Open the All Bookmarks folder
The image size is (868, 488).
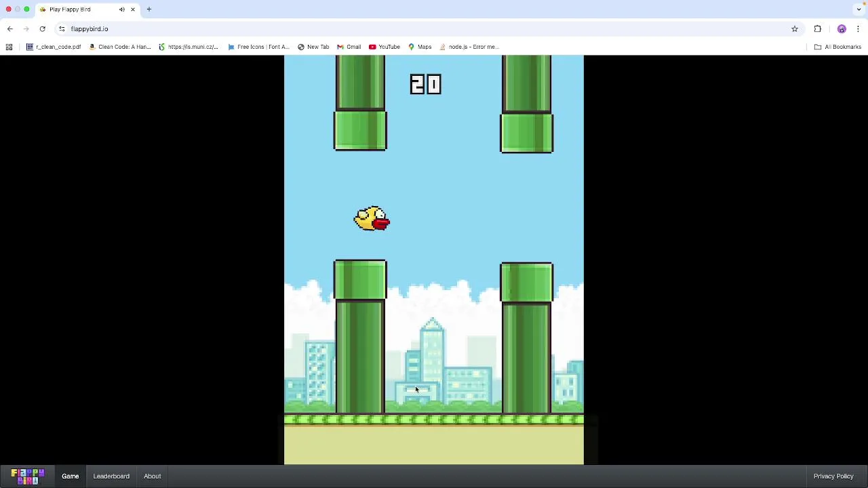(x=837, y=47)
